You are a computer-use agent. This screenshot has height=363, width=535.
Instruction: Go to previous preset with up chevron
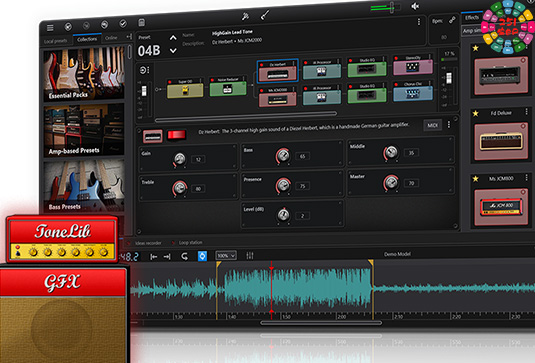(173, 38)
